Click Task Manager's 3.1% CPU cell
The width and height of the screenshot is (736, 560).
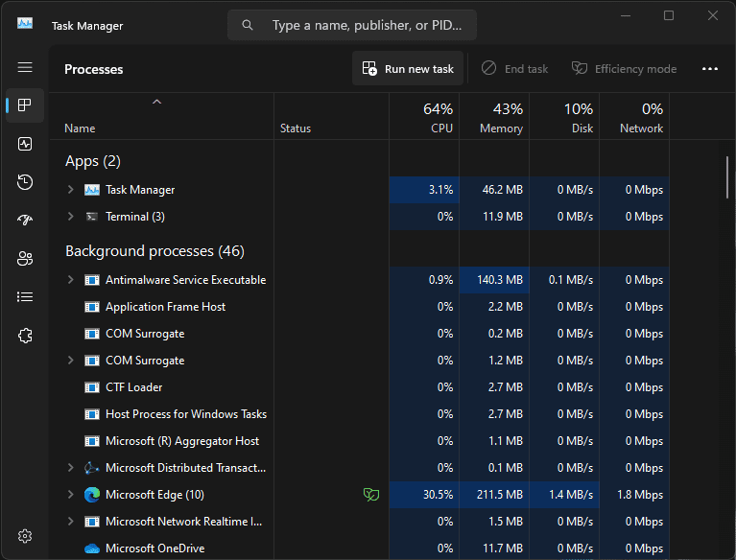pyautogui.click(x=424, y=190)
